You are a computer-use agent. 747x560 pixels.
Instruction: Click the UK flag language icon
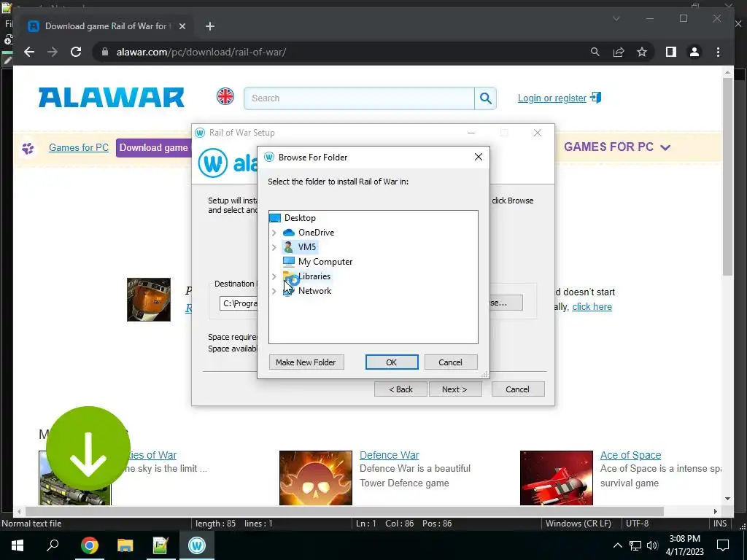point(225,96)
